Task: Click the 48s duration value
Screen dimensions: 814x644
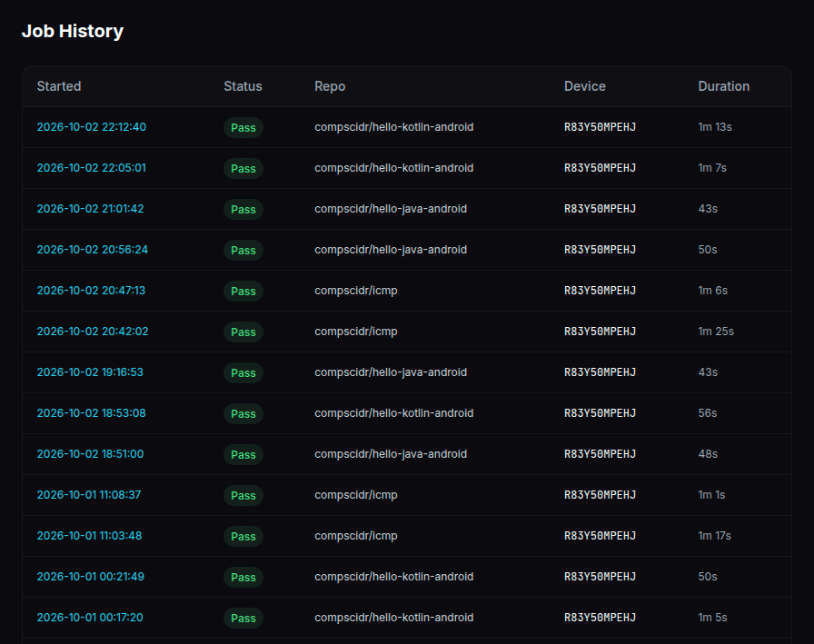Action: pos(708,454)
